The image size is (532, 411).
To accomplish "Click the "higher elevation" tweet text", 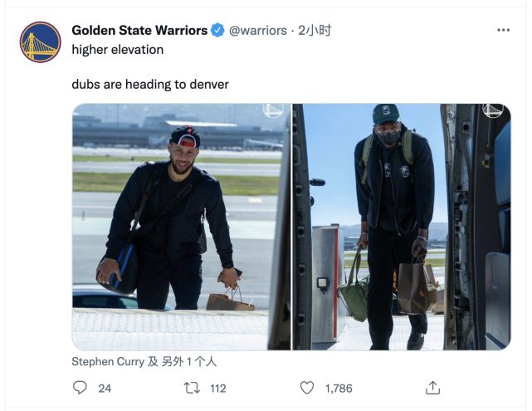I will click(117, 50).
